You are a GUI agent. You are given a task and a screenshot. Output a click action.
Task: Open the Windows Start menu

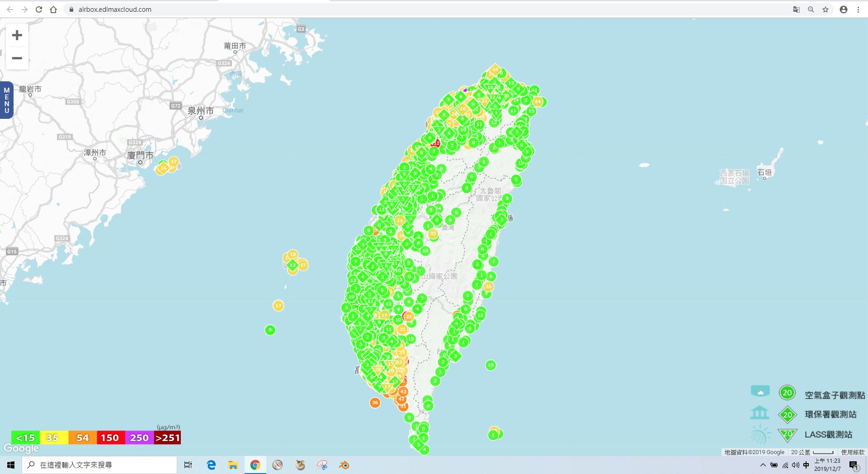tap(11, 465)
